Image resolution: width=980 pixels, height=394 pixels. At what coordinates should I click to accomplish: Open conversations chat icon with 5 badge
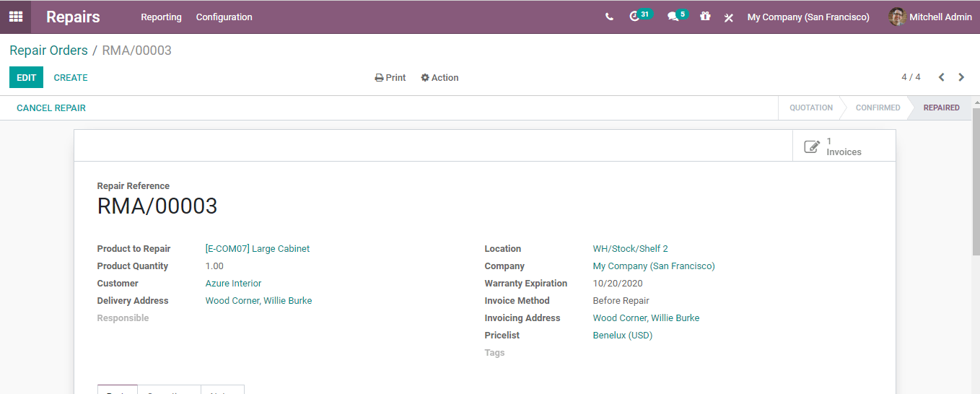click(677, 16)
